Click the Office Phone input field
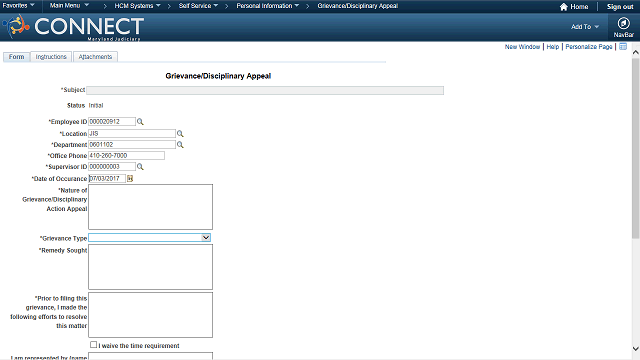 pos(127,156)
